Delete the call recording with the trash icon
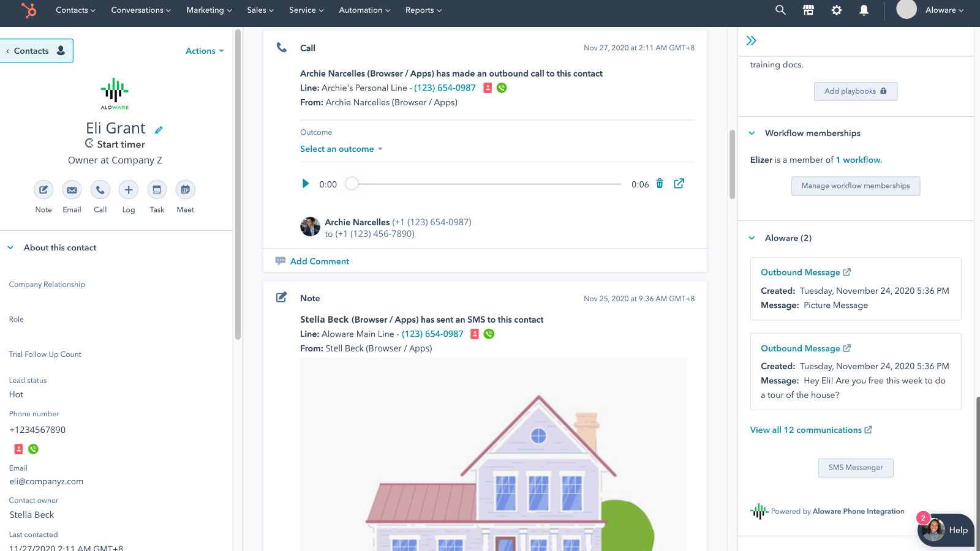This screenshot has height=551, width=980. tap(659, 184)
